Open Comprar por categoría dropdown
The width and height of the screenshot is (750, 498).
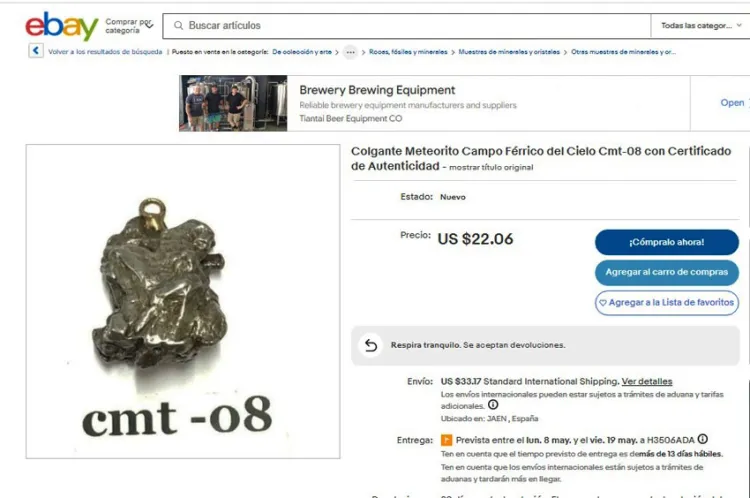click(x=129, y=26)
